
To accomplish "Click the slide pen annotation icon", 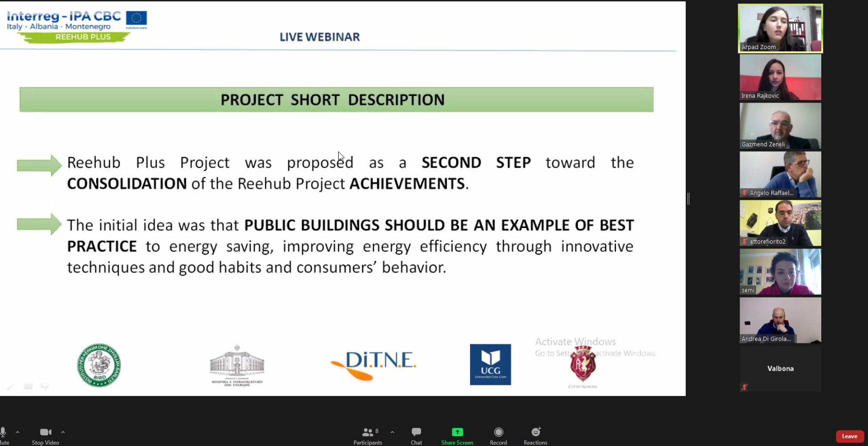I will (11, 386).
